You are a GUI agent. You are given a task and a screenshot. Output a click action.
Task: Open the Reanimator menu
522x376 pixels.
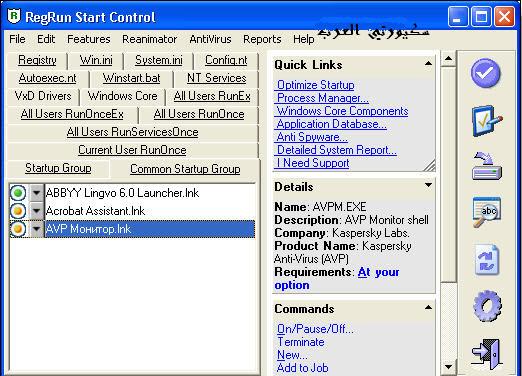[x=150, y=39]
